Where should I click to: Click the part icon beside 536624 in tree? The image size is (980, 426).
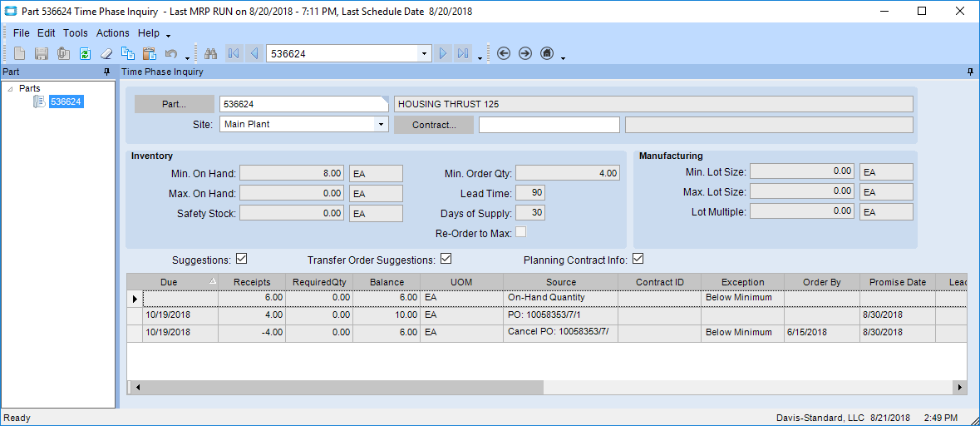click(x=39, y=102)
